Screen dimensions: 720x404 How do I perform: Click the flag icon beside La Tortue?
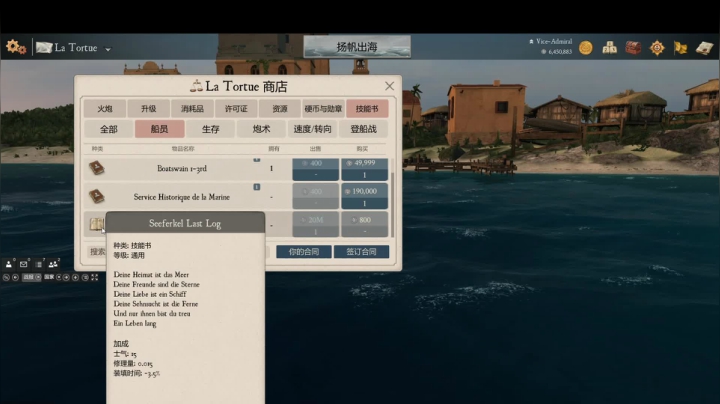(44, 47)
